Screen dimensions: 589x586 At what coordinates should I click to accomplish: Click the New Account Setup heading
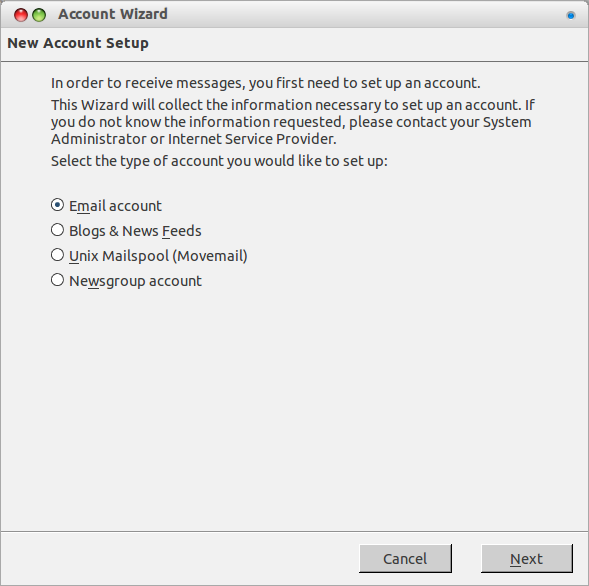(78, 43)
